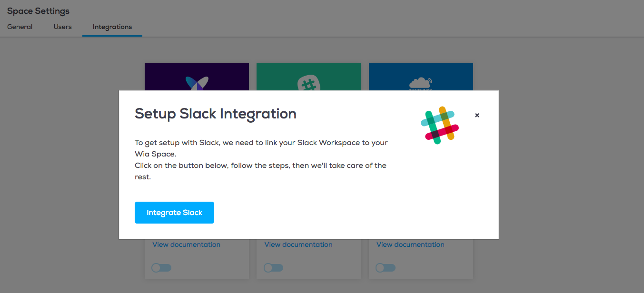644x293 pixels.
Task: Click the colorful Slack logo in the dialog
Action: click(x=440, y=125)
